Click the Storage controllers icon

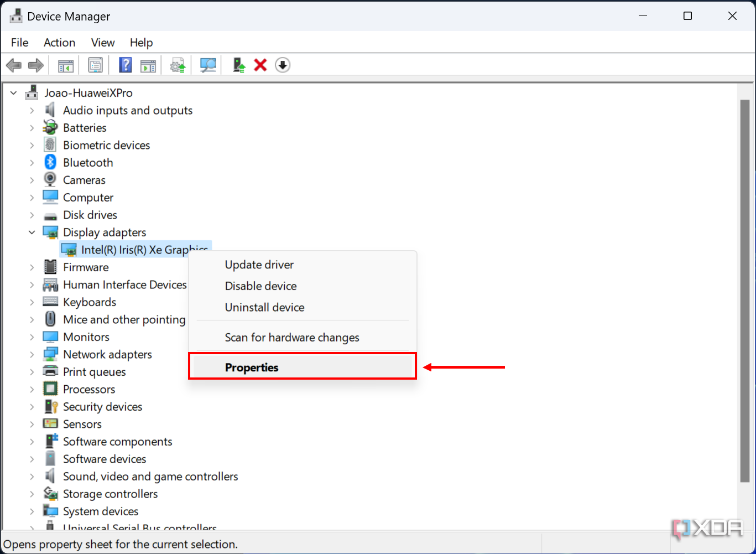[x=50, y=493]
